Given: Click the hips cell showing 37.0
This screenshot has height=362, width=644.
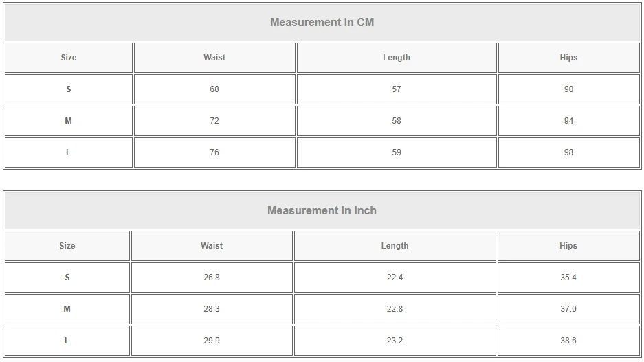Looking at the screenshot, I should tap(568, 309).
